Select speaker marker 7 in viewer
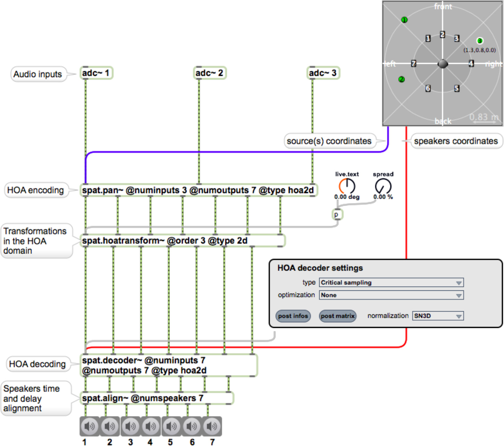This screenshot has width=504, height=446. 413,64
